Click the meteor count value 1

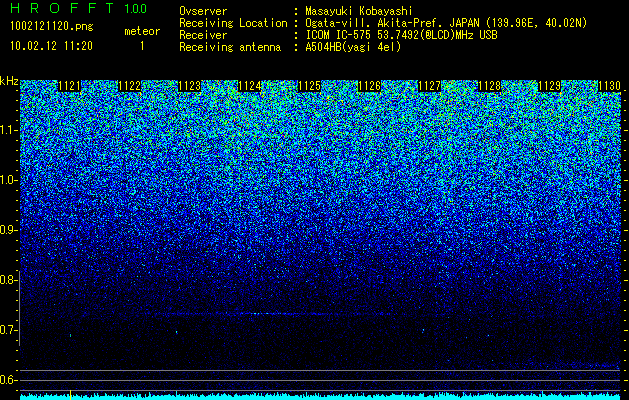142,46
